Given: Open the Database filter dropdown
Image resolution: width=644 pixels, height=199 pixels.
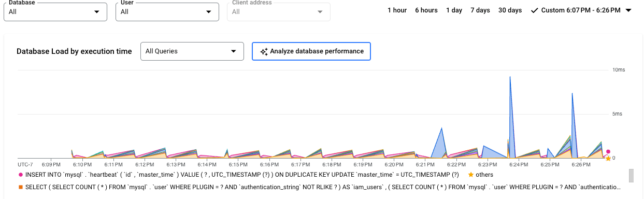Looking at the screenshot, I should point(55,11).
